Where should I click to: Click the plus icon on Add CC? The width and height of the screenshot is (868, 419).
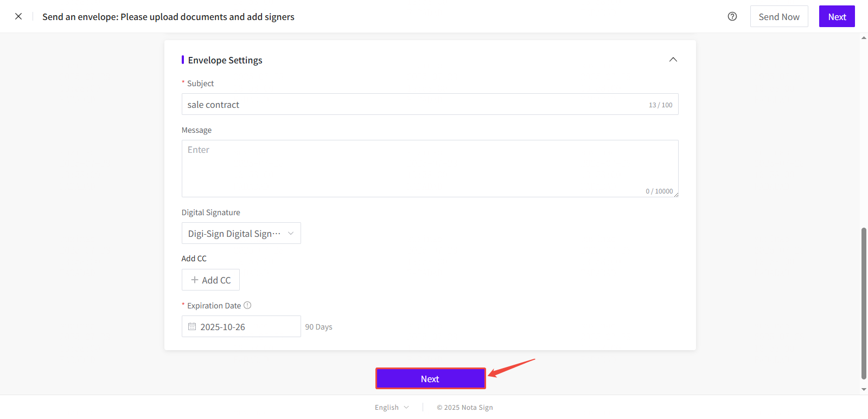[x=195, y=280]
